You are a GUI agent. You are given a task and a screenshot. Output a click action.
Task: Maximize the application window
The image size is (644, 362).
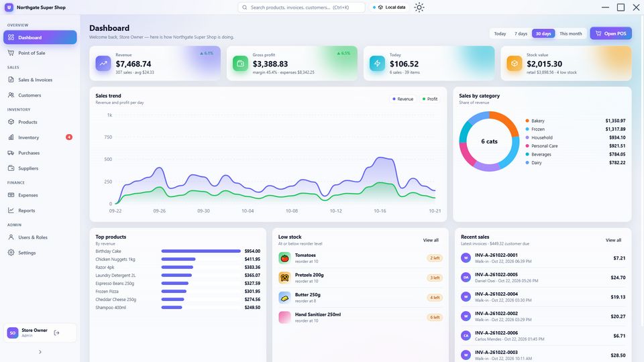coord(621,7)
